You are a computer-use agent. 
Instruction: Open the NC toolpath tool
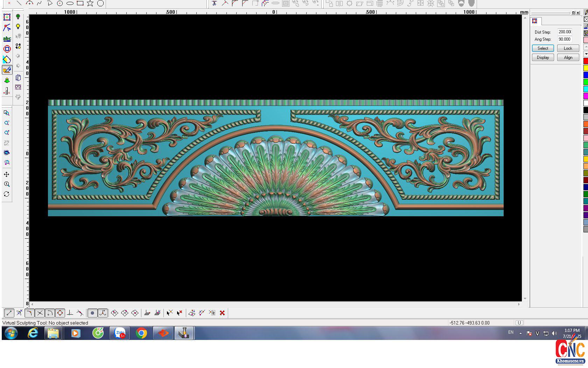[x=7, y=91]
